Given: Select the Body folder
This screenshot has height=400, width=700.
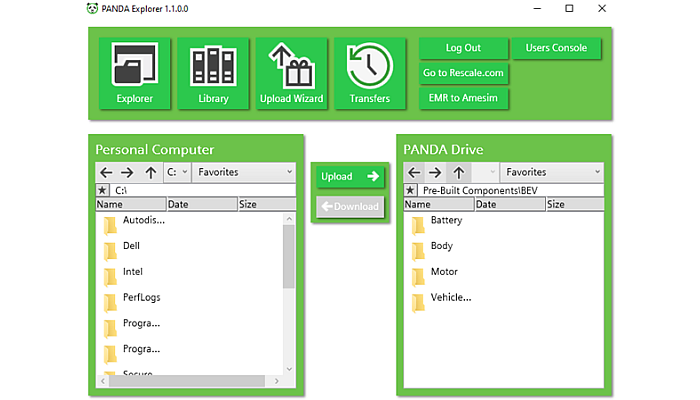Looking at the screenshot, I should point(442,246).
